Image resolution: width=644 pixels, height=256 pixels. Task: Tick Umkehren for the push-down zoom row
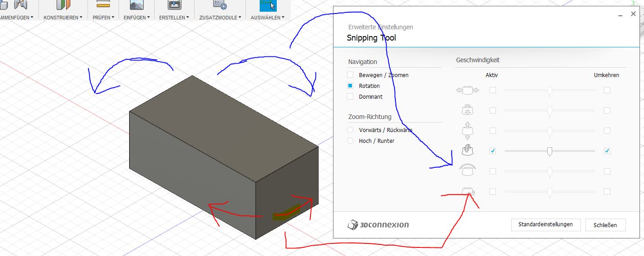[x=607, y=110]
